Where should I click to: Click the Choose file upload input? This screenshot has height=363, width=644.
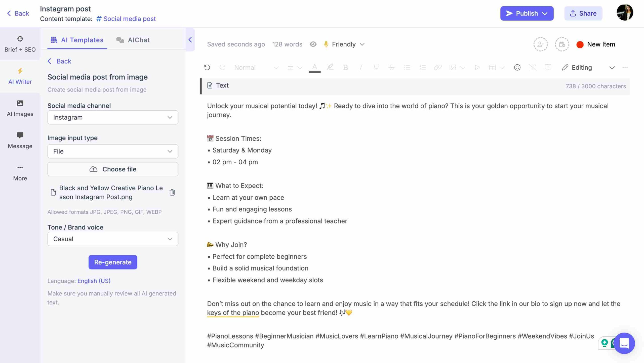click(113, 169)
